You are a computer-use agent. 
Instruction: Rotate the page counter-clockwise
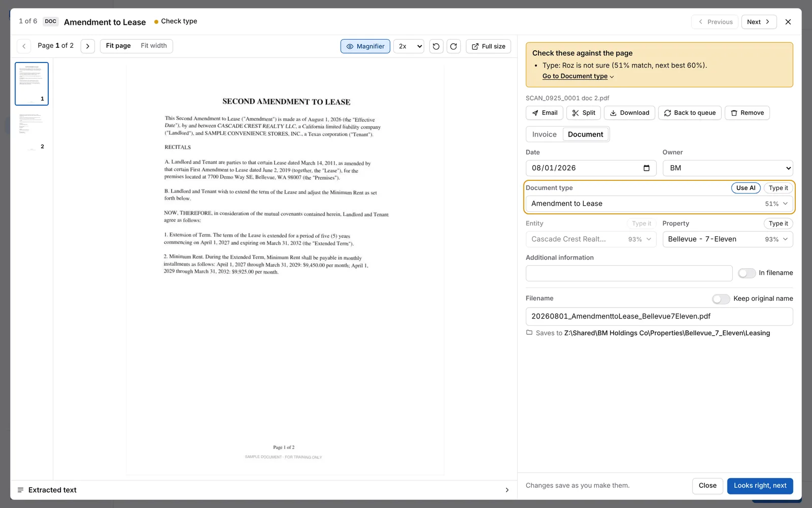click(436, 46)
